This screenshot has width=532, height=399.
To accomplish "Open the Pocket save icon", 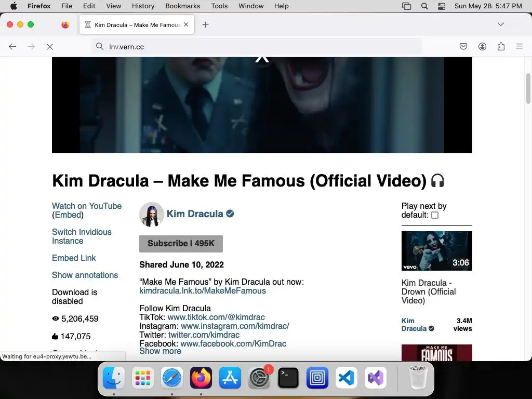I will point(463,46).
